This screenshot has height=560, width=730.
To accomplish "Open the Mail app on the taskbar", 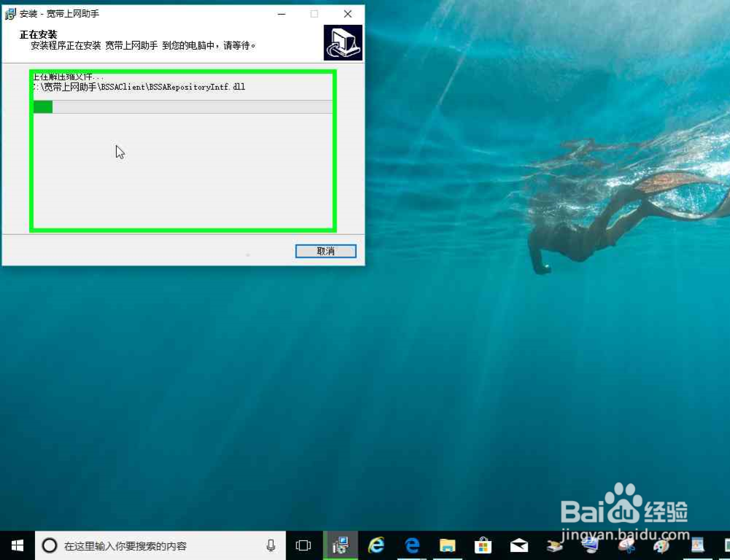I will pos(518,545).
